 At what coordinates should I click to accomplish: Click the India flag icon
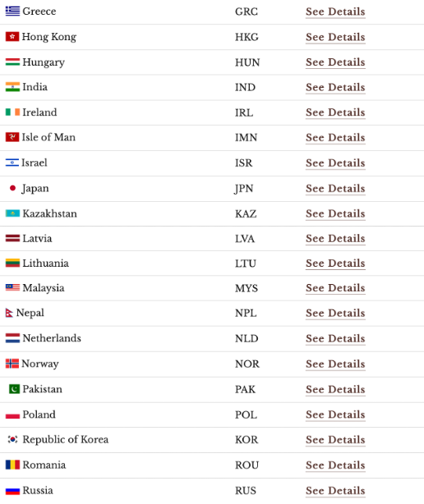point(12,87)
